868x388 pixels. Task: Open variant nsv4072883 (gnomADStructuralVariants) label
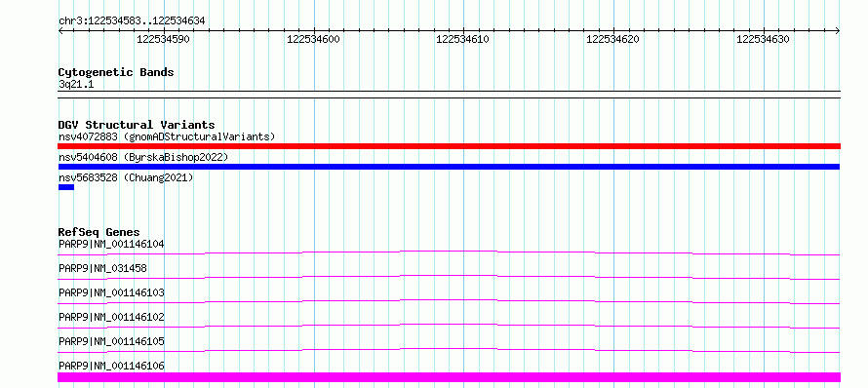click(x=167, y=136)
